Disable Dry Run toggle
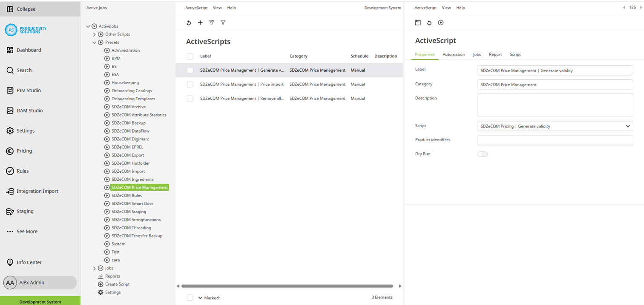The width and height of the screenshot is (644, 305). point(483,154)
